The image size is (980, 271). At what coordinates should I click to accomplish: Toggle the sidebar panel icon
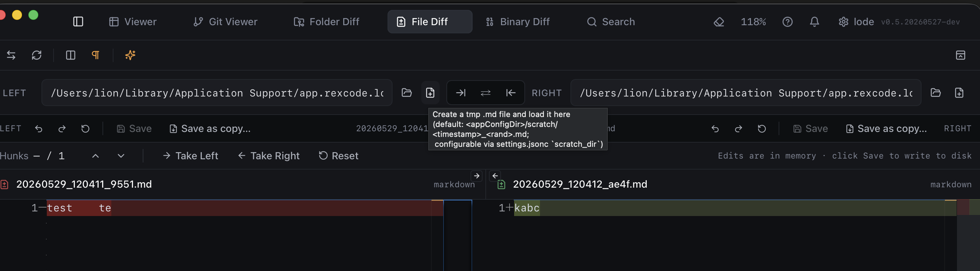pos(78,22)
